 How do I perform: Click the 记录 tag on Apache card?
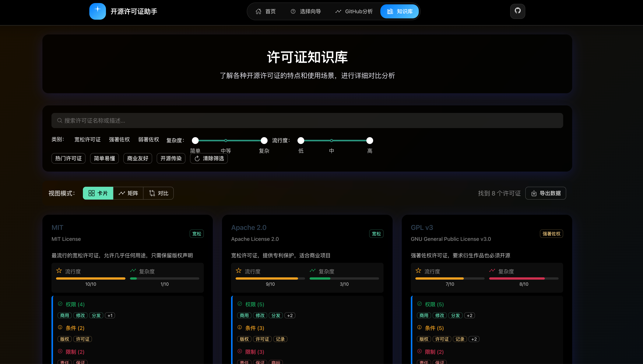[280, 339]
